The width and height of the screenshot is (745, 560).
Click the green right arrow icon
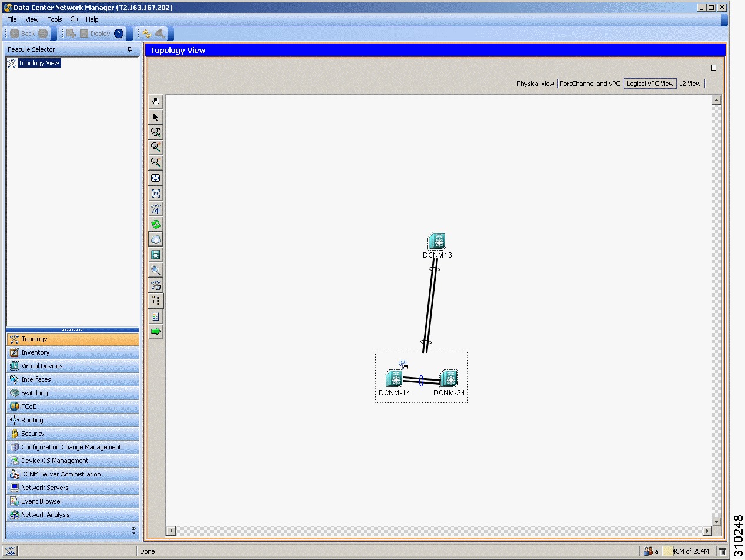pyautogui.click(x=156, y=332)
